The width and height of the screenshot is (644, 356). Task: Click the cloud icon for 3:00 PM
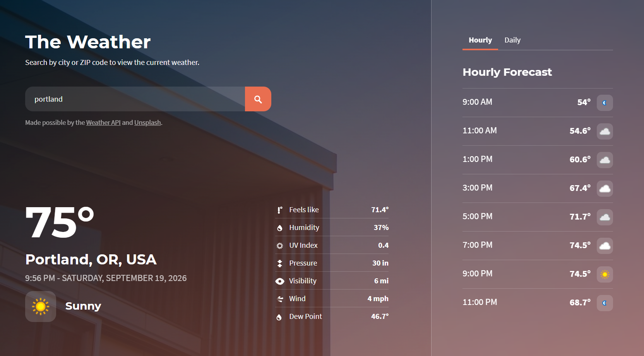[605, 189]
